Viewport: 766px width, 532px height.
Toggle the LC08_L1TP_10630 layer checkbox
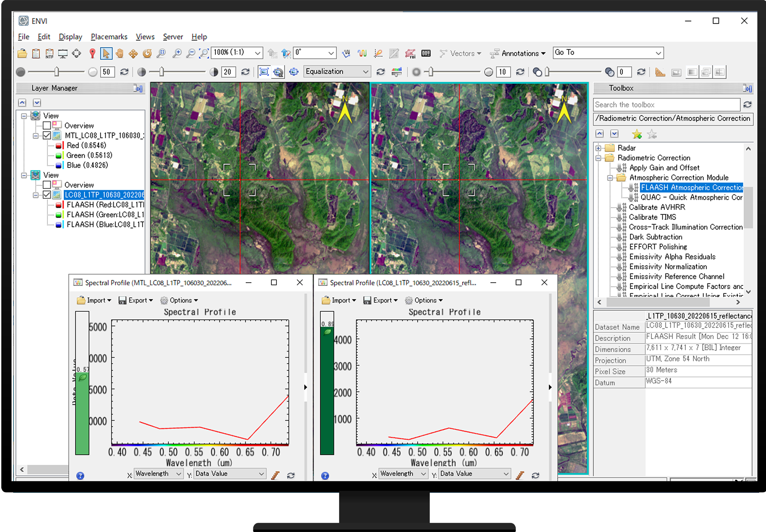(x=47, y=195)
